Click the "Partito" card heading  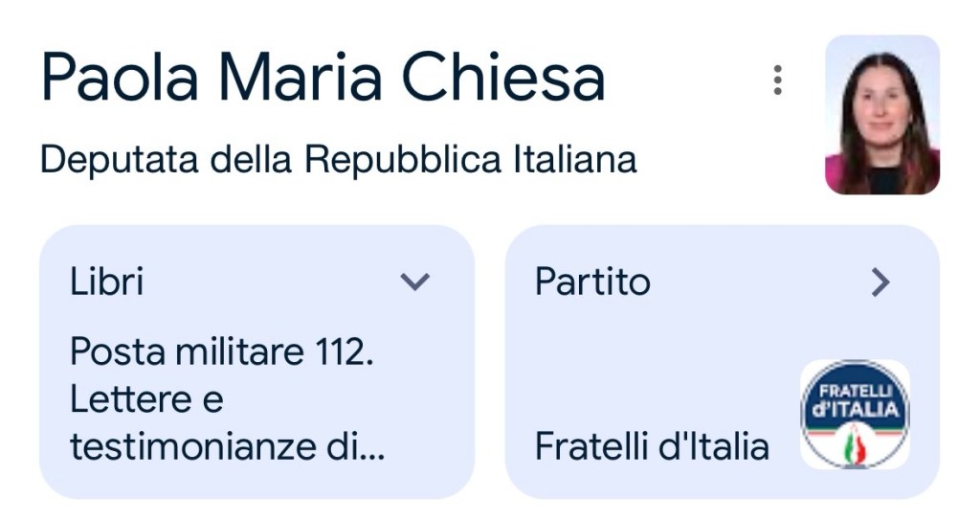[592, 282]
